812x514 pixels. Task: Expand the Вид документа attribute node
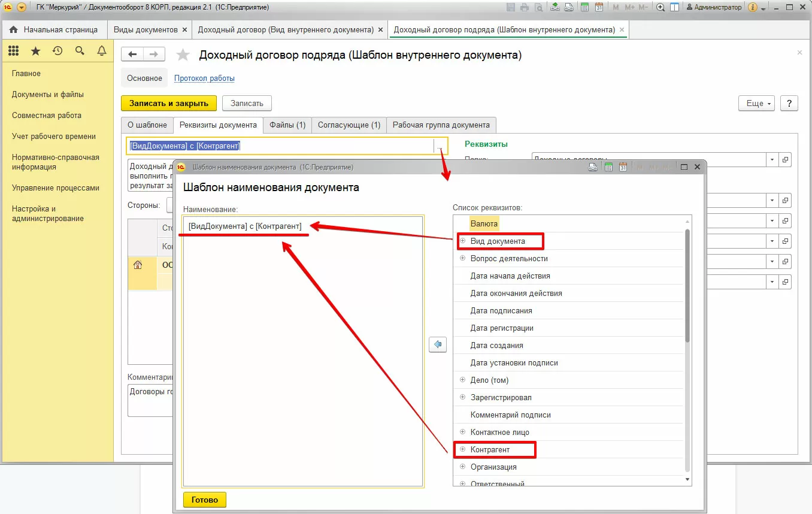(462, 241)
